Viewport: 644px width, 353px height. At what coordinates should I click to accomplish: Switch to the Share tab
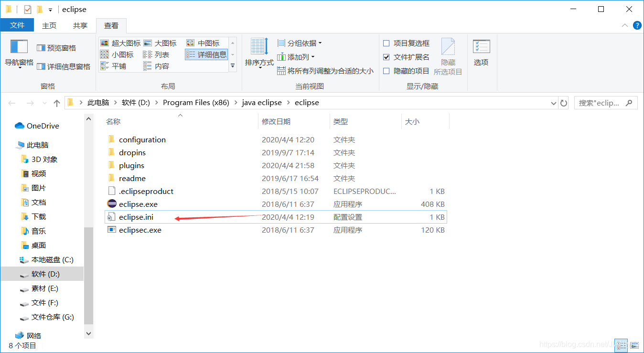pyautogui.click(x=80, y=25)
